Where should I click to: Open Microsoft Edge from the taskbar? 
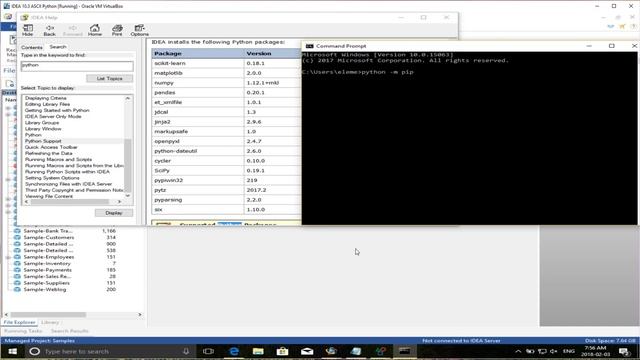pos(234,351)
